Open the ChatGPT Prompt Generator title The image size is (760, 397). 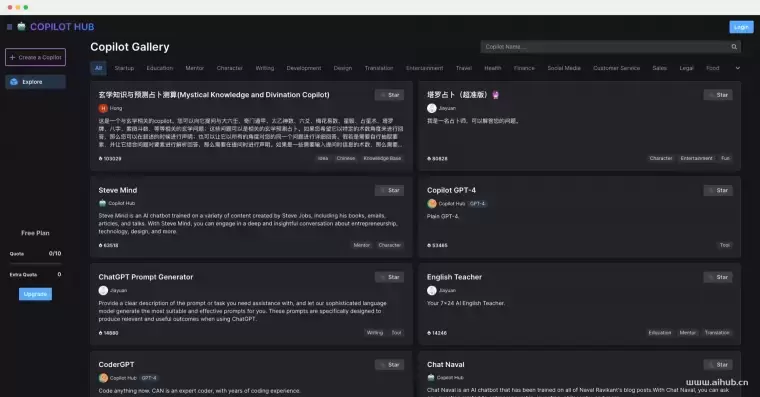point(145,277)
